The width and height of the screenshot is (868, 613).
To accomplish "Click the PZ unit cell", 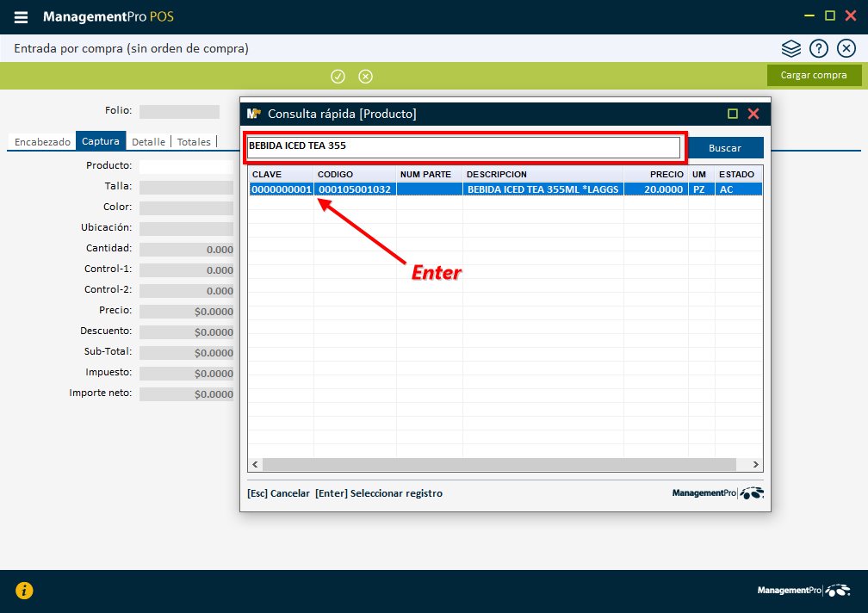I will click(x=702, y=189).
